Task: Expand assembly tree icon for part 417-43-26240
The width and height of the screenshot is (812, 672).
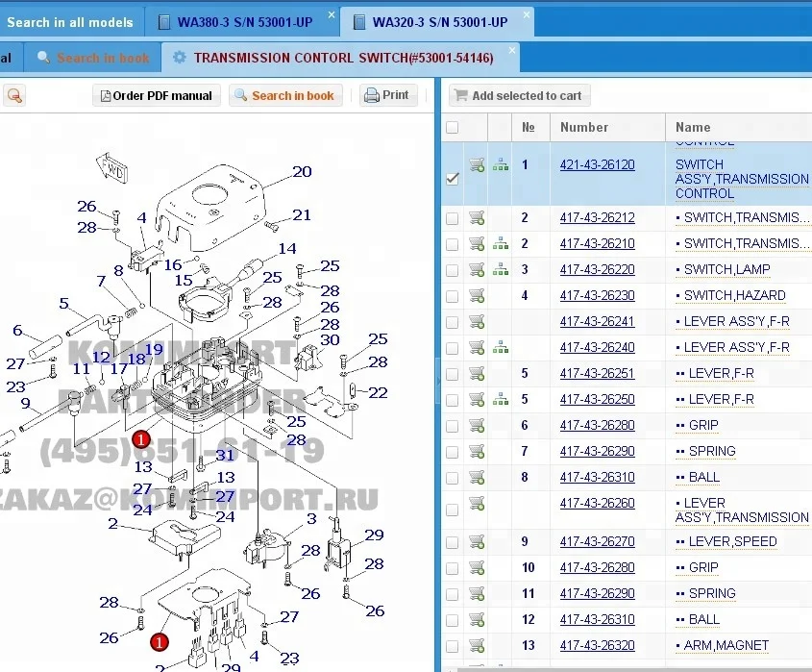Action: tap(500, 348)
